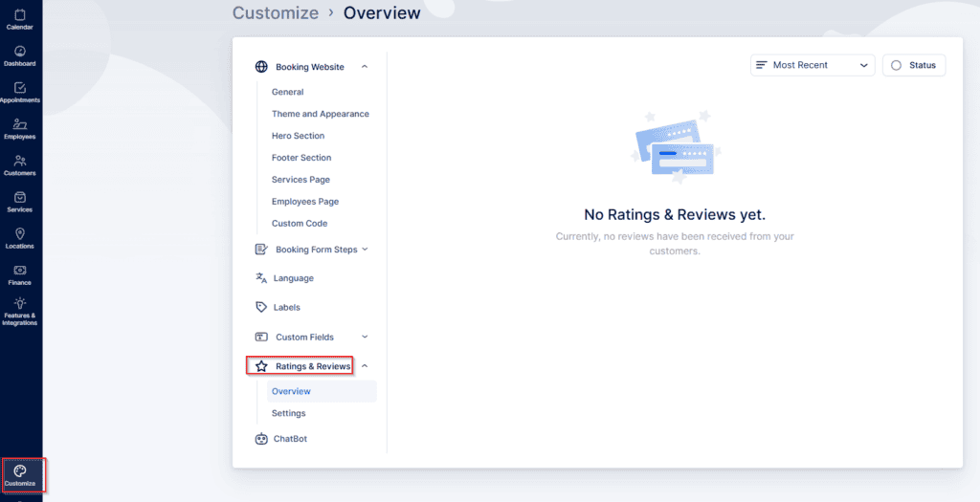Click the Status filter button label
The image size is (980, 502).
(923, 65)
